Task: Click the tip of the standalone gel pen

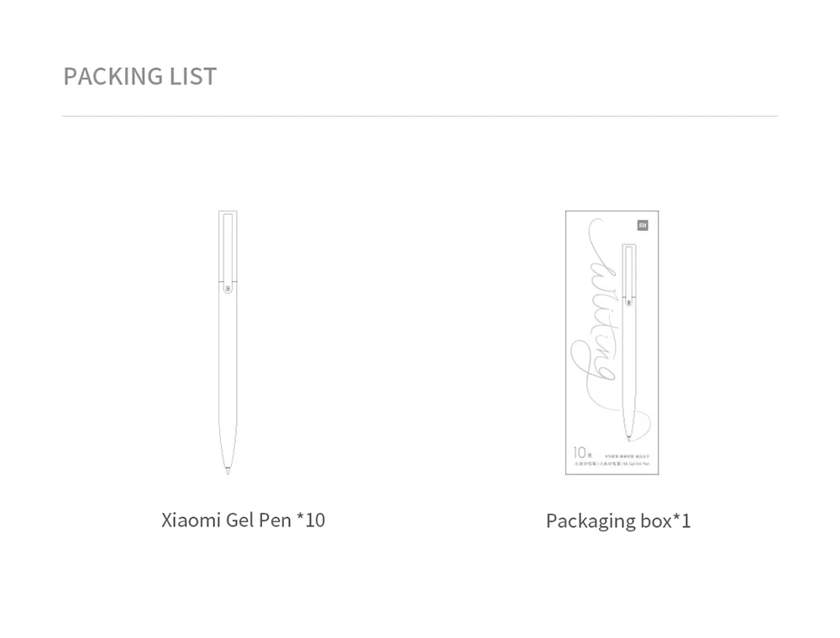Action: click(x=228, y=470)
